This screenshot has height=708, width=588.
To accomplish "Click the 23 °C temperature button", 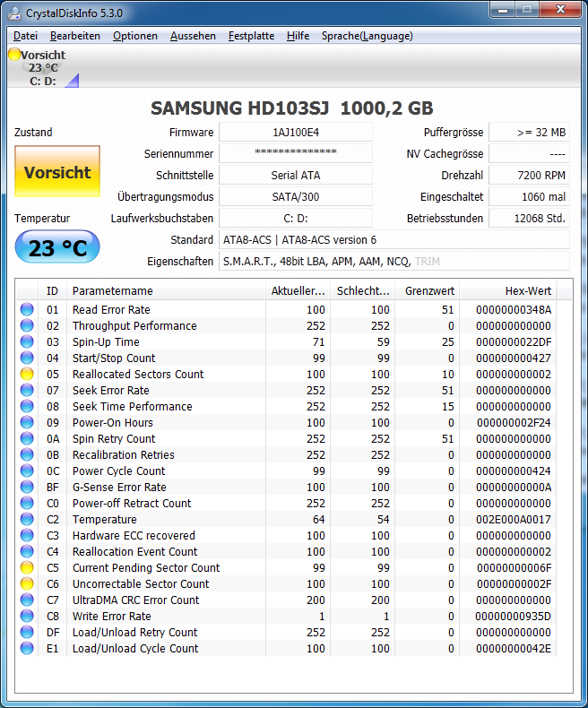I will pyautogui.click(x=57, y=247).
